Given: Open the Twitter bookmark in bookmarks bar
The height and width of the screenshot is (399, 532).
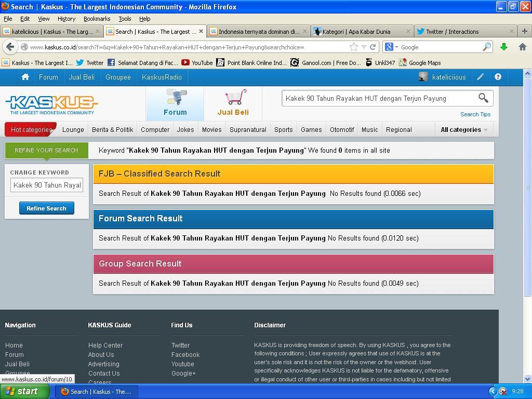Looking at the screenshot, I should click(89, 62).
